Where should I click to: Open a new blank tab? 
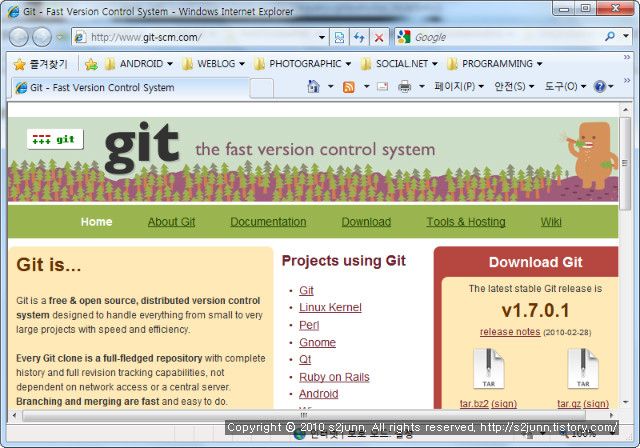tap(261, 89)
